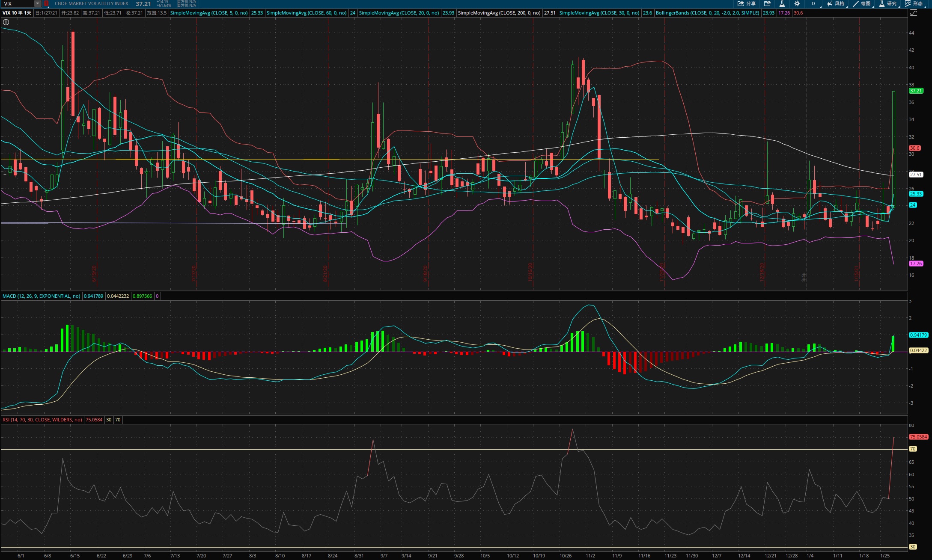Click the 0.04422 MACD axis bubble
The image size is (932, 560).
pos(919,350)
